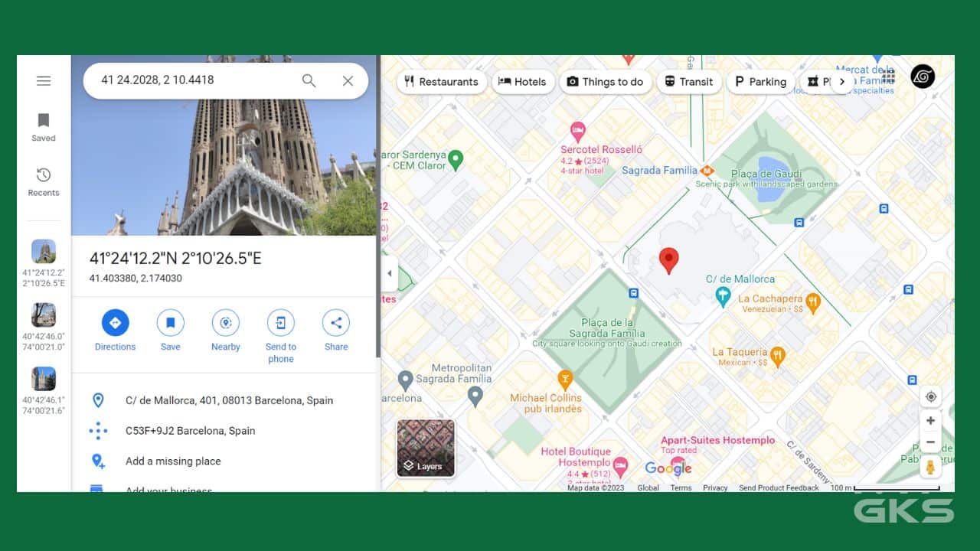Screen dimensions: 980x551
Task: Open the Layers map type selector
Action: [x=426, y=448]
